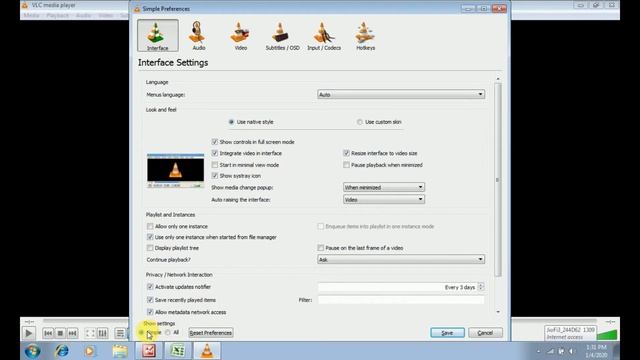640x360 pixels.
Task: Open Excel from the taskbar
Action: coord(178,351)
